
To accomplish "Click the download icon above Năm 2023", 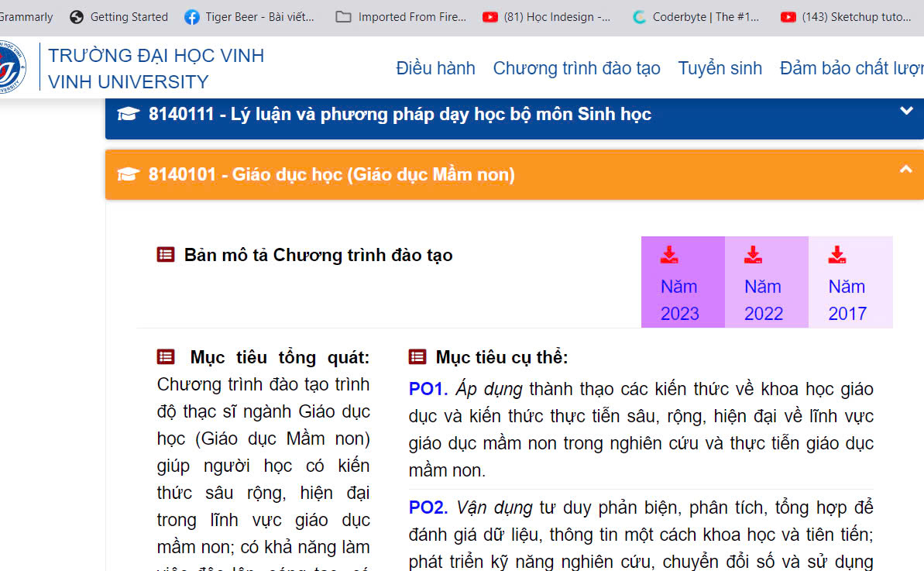I will tap(669, 255).
